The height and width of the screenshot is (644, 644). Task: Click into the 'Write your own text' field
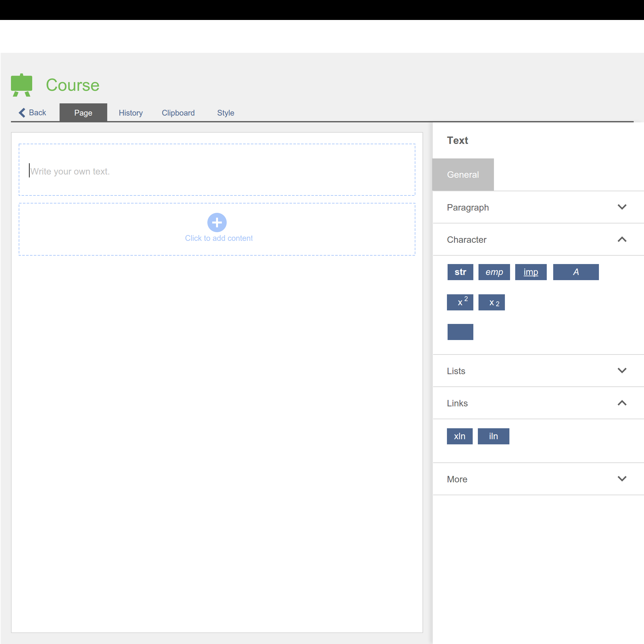[x=217, y=171]
